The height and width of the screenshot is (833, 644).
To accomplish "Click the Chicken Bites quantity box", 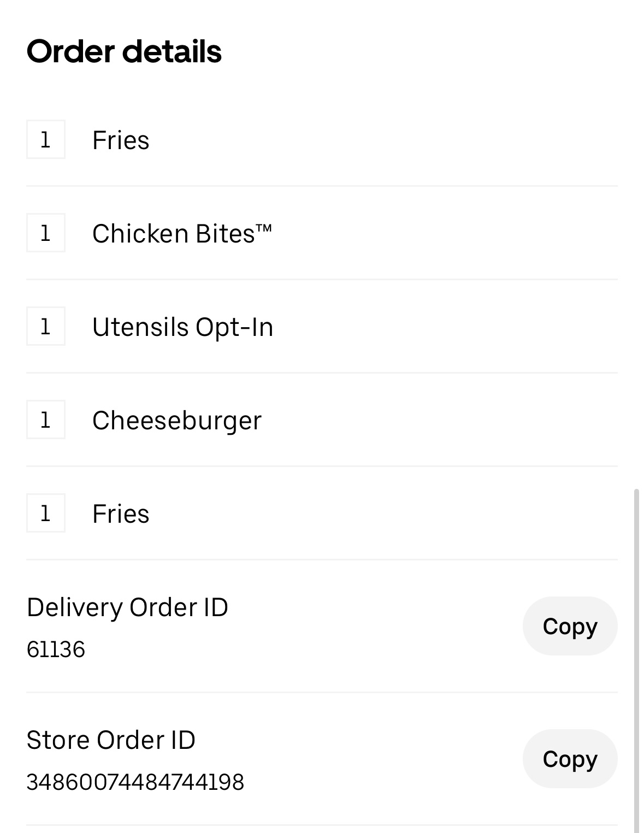I will tap(46, 233).
